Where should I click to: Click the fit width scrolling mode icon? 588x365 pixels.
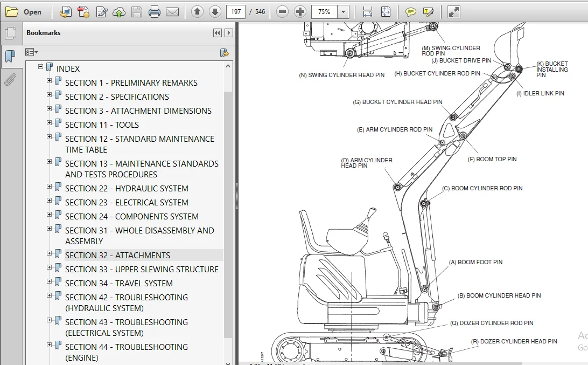(368, 12)
